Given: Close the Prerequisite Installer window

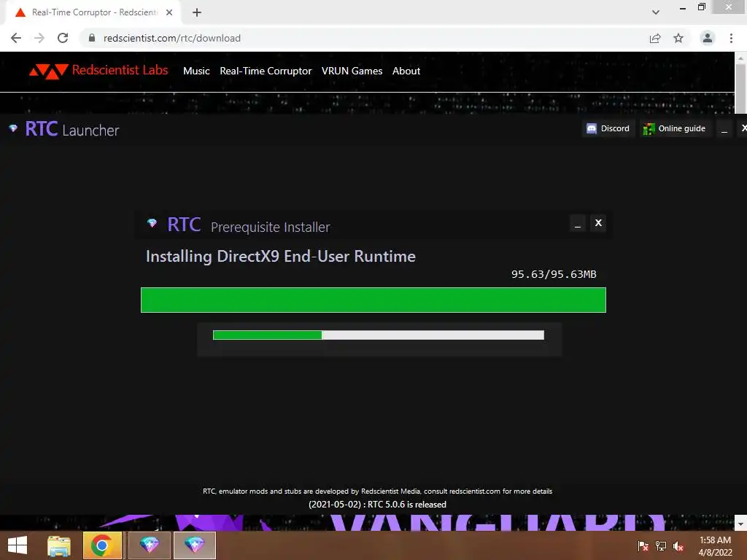Looking at the screenshot, I should pyautogui.click(x=598, y=223).
